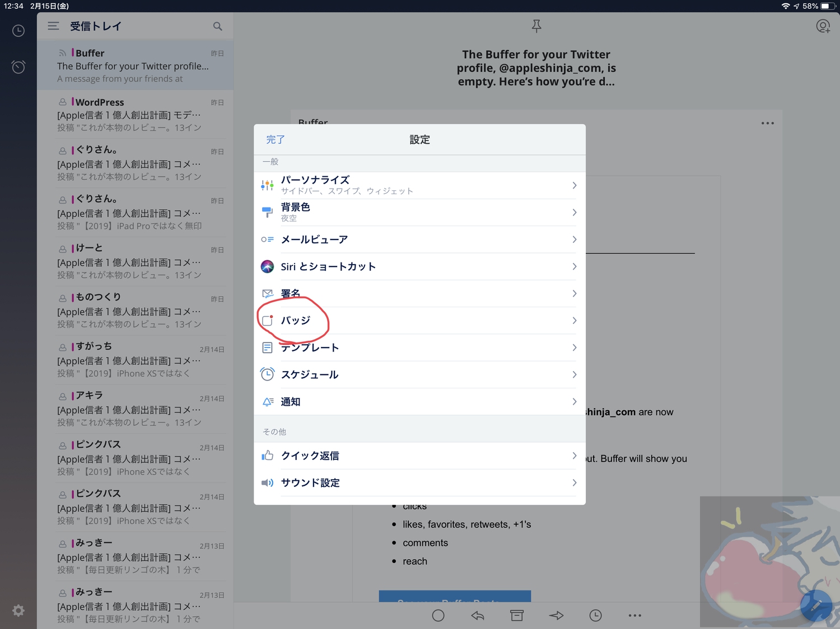The width and height of the screenshot is (840, 629).
Task: Tap the paint roller icon for 背景色
Action: point(267,212)
